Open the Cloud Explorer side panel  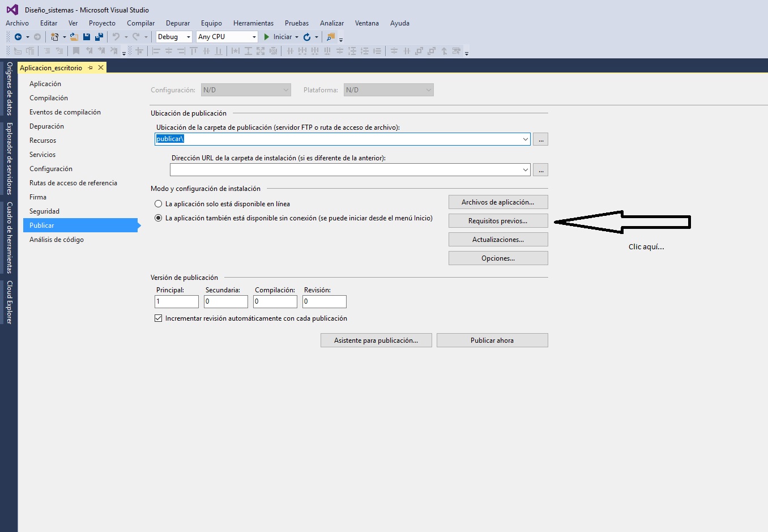pos(9,302)
